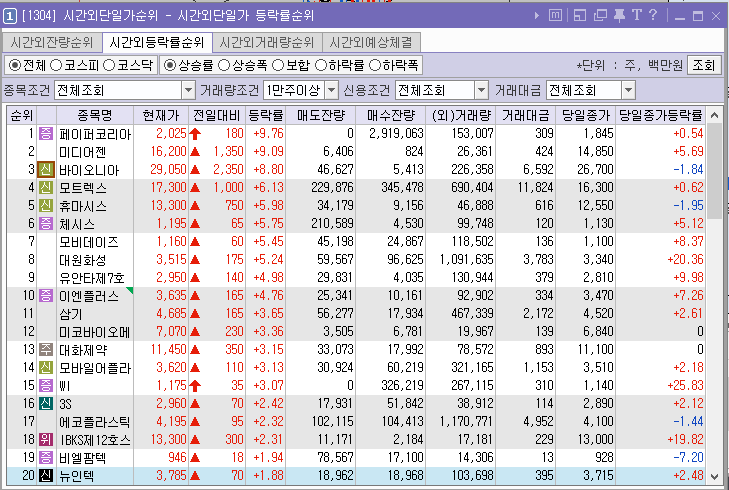
Task: Click the 증 badge next to 페이퍼코리아
Action: (x=46, y=133)
